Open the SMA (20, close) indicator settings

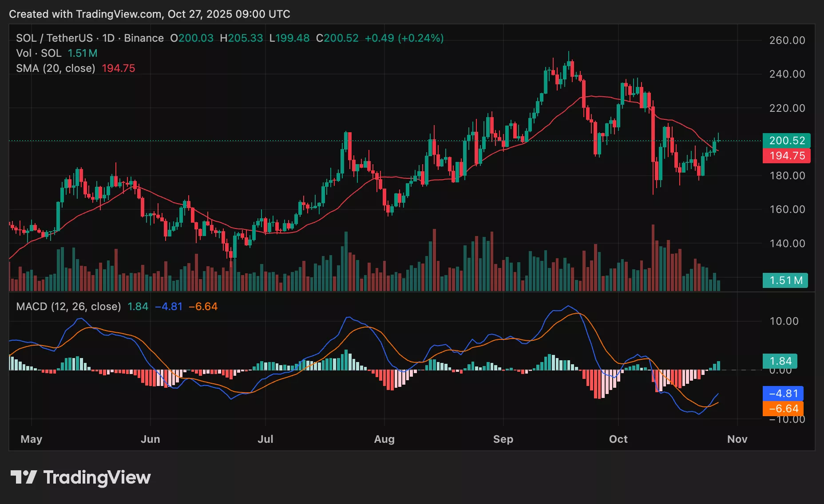coord(55,68)
